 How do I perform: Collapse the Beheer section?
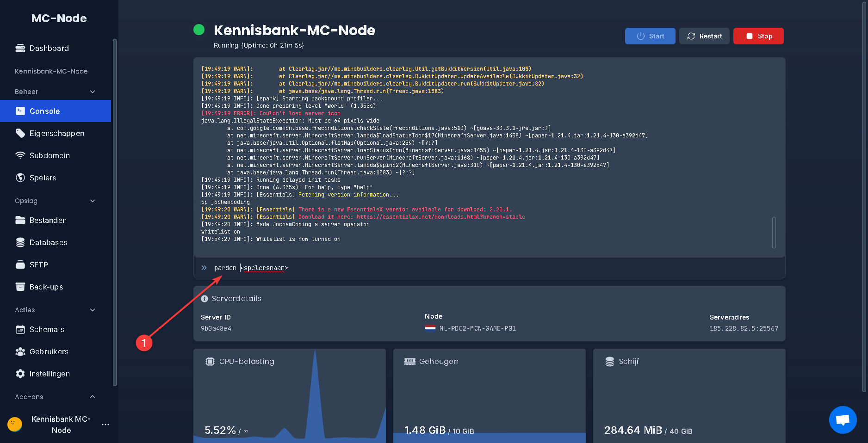93,92
